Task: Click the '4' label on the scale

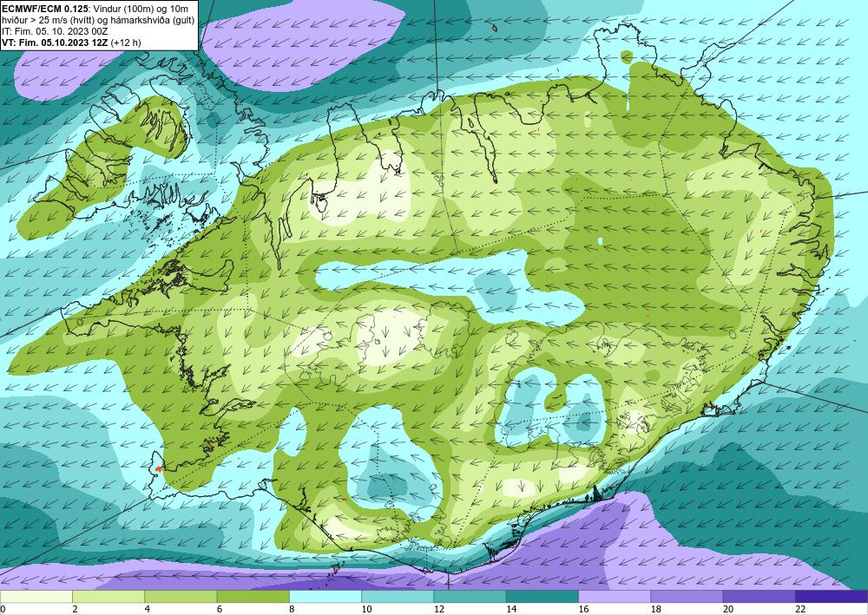Action: point(148,609)
